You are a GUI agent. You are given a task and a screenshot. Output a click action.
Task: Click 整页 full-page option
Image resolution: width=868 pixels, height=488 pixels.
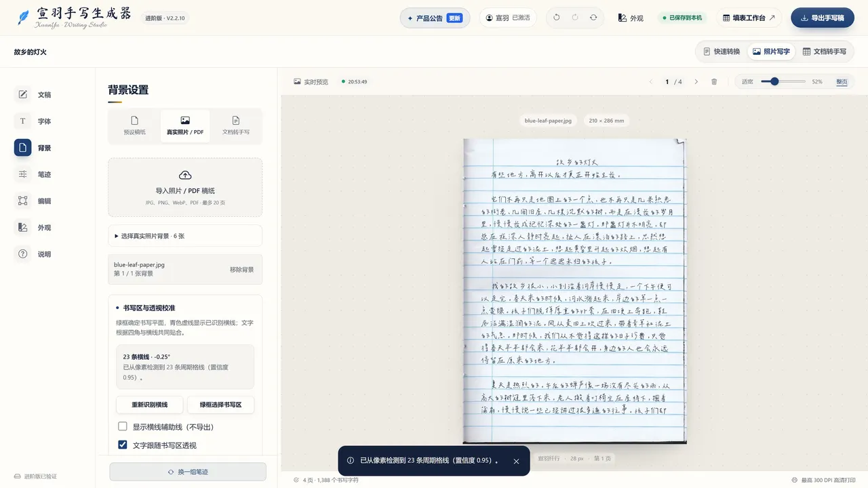[842, 82]
